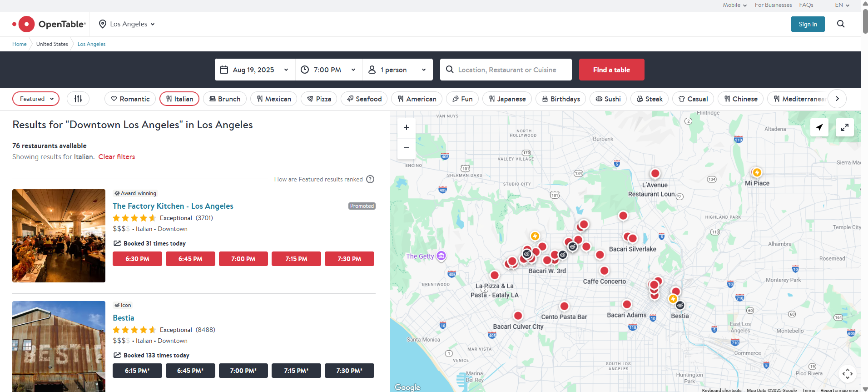Click the map current location arrow
868x392 pixels.
[x=819, y=127]
